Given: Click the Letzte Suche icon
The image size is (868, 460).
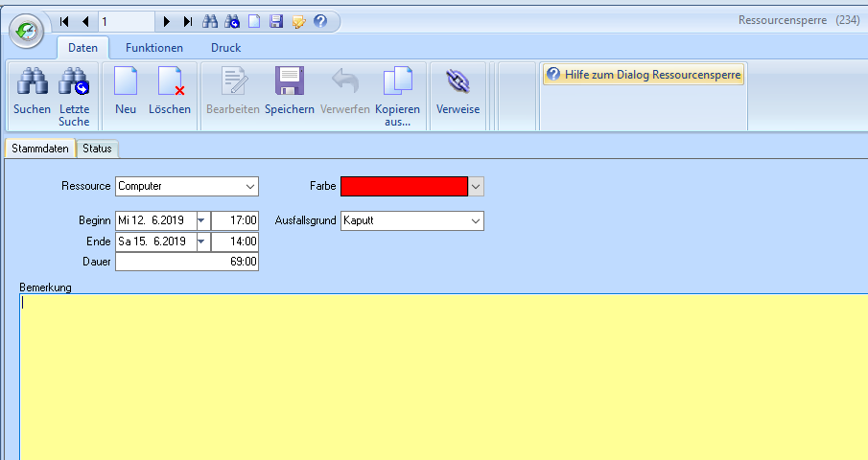Looking at the screenshot, I should (x=74, y=83).
